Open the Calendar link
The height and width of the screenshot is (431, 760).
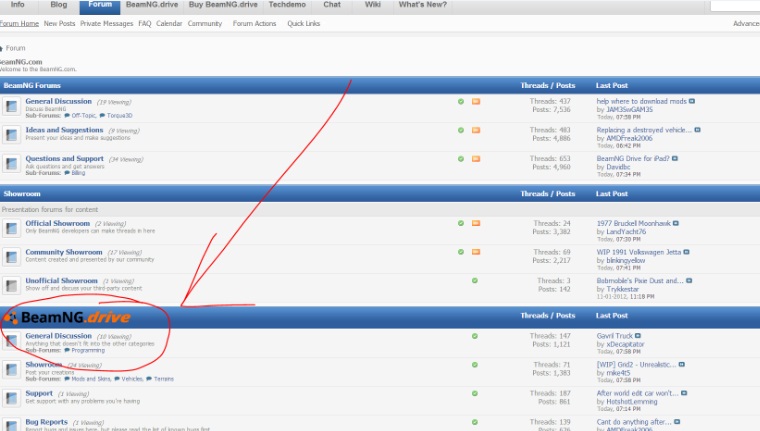click(x=169, y=23)
